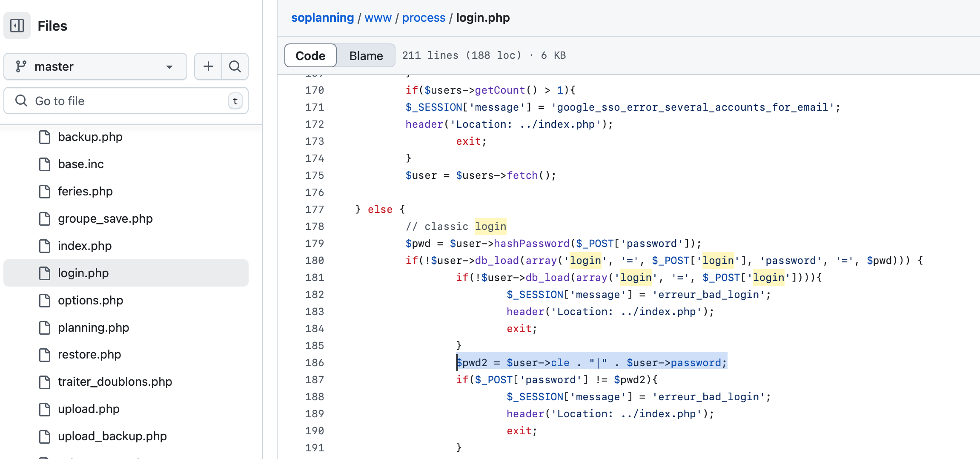980x459 pixels.
Task: Click line number 186 in the code
Action: tap(314, 362)
